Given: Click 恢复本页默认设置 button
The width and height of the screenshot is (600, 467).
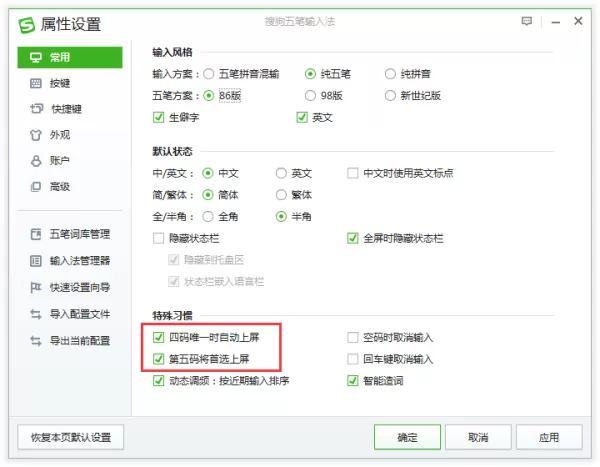Looking at the screenshot, I should point(71,437).
